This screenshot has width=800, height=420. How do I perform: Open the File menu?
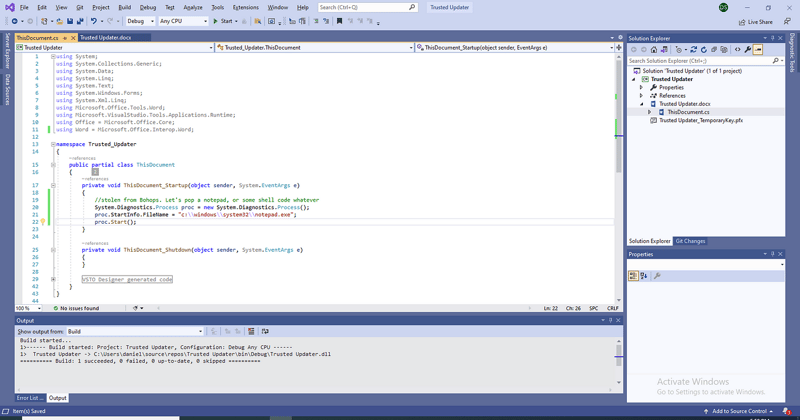click(24, 7)
